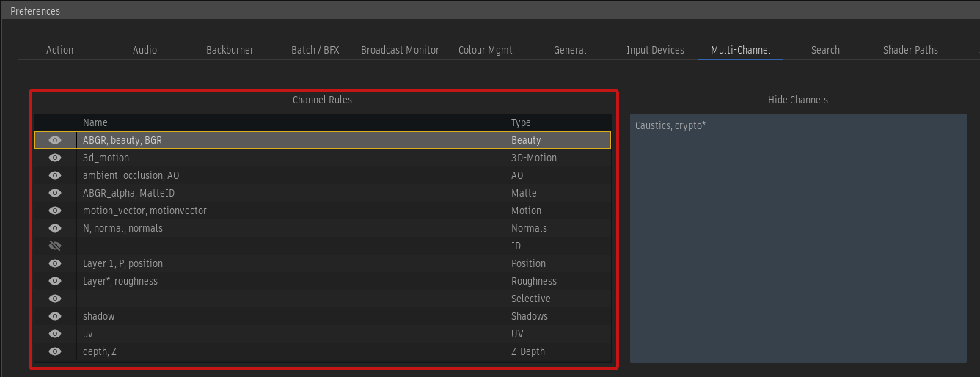This screenshot has height=377, width=980.
Task: Hide the 3D-Motion channel rule
Action: coord(55,158)
